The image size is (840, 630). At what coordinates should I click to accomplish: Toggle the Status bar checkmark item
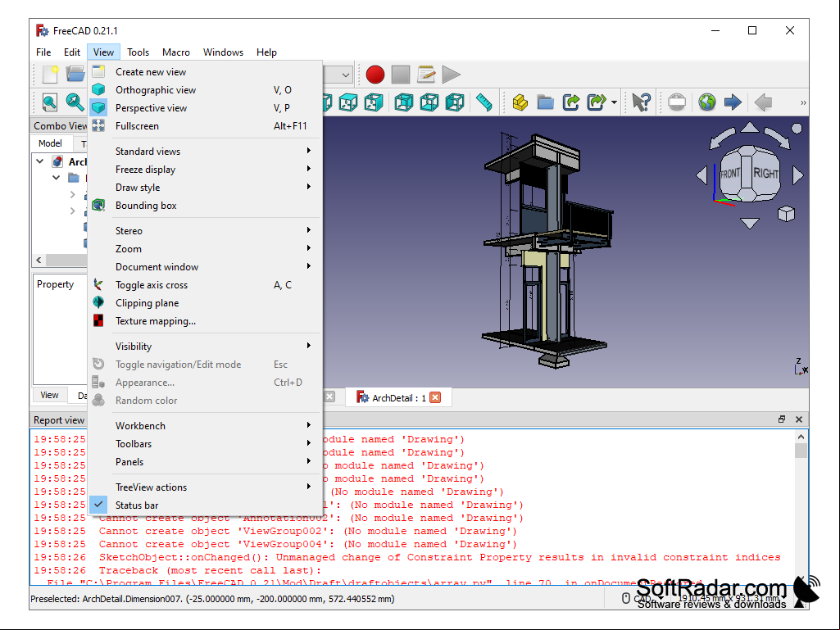(x=205, y=505)
